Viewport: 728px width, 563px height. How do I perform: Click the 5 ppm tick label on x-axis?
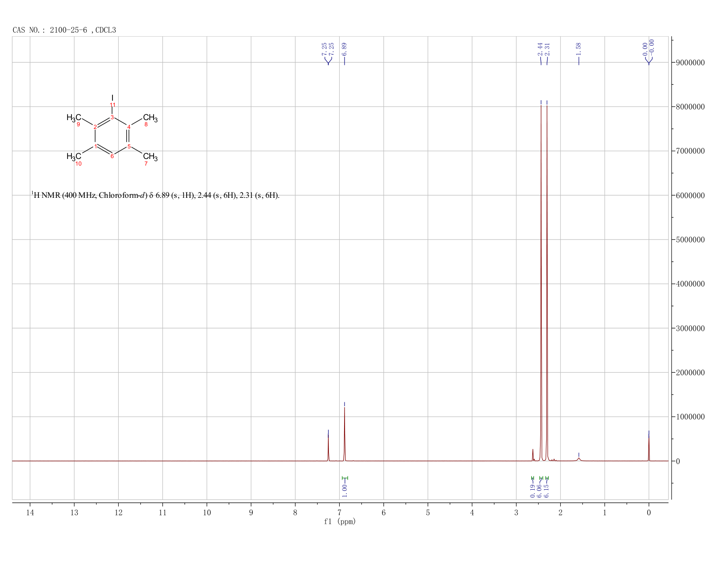tap(428, 512)
